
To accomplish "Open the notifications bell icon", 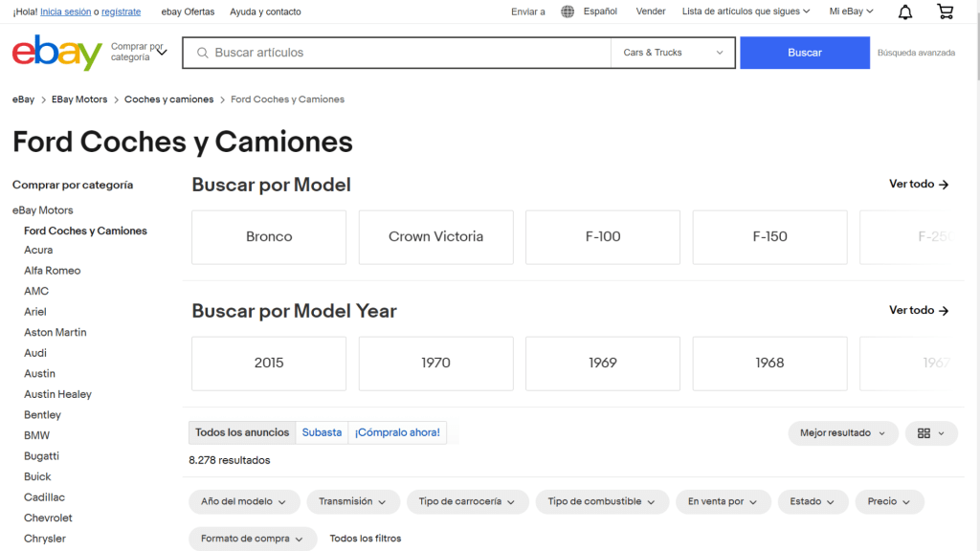I will point(905,11).
